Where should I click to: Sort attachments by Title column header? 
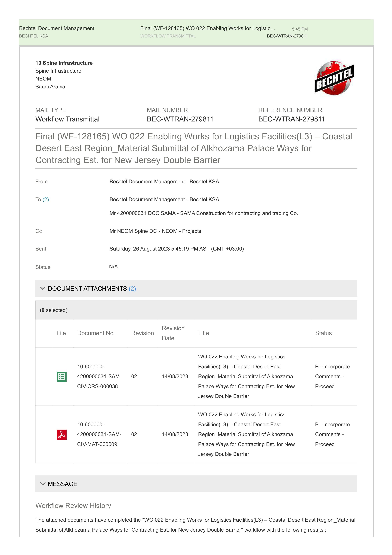click(204, 333)
